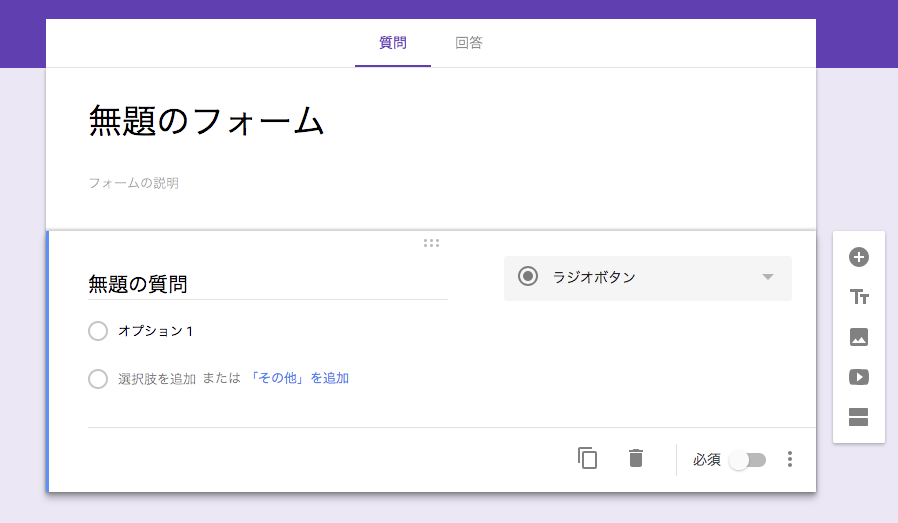
Task: Add title and description with Tt icon
Action: click(x=858, y=297)
